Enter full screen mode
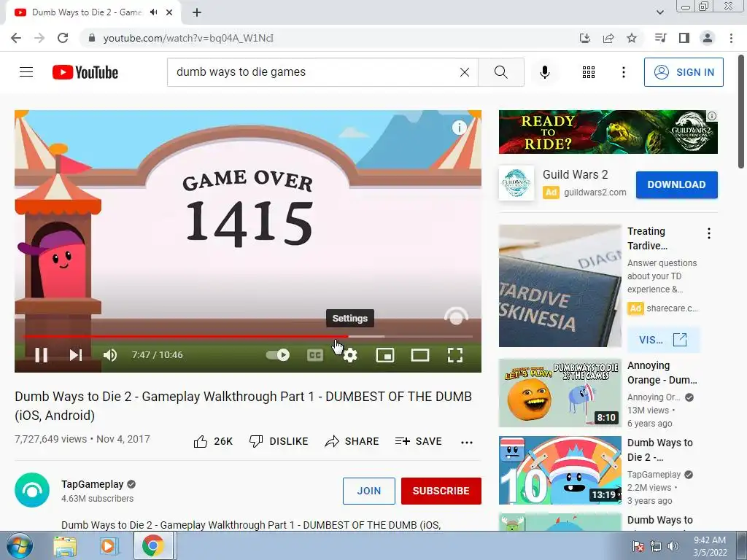This screenshot has width=747, height=560. [455, 355]
